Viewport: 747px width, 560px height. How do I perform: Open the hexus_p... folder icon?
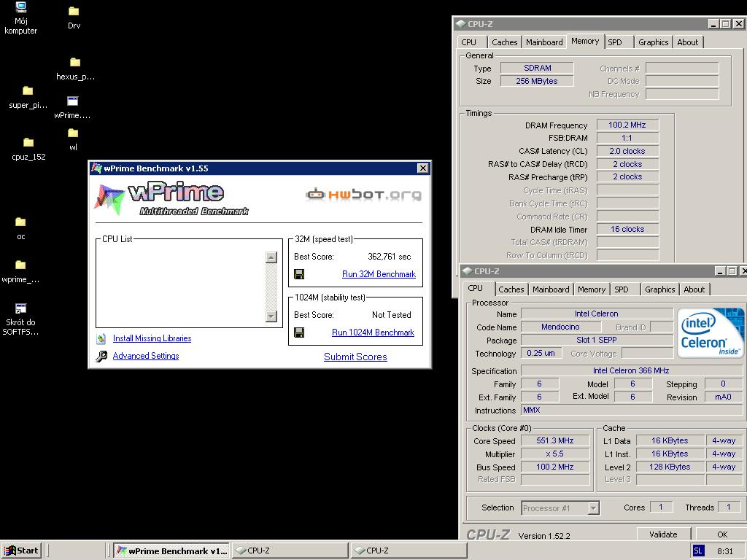[x=75, y=62]
